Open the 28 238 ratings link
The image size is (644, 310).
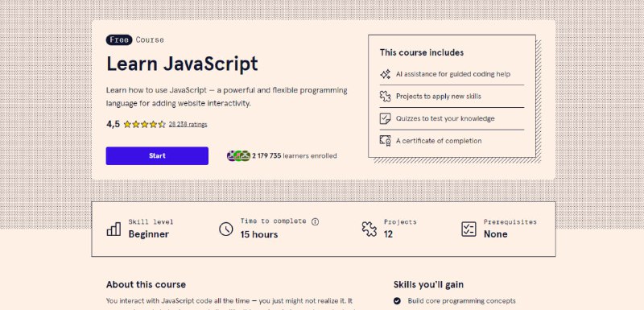[188, 125]
